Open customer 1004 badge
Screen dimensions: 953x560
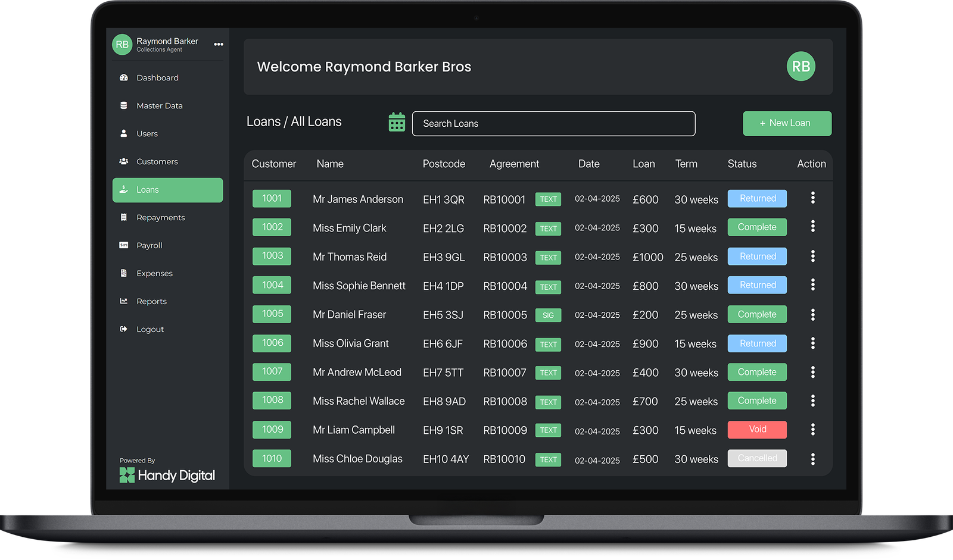272,285
